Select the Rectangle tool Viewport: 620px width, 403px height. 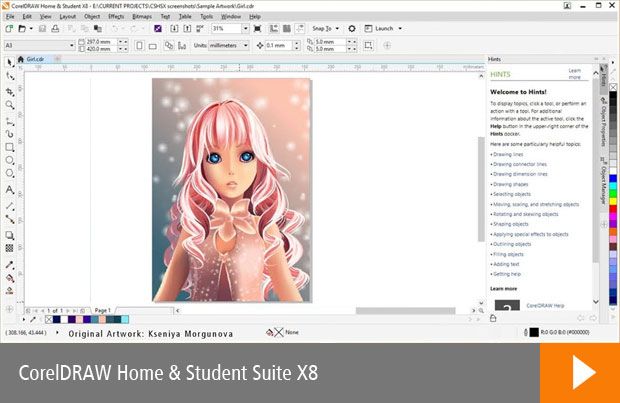[x=9, y=146]
